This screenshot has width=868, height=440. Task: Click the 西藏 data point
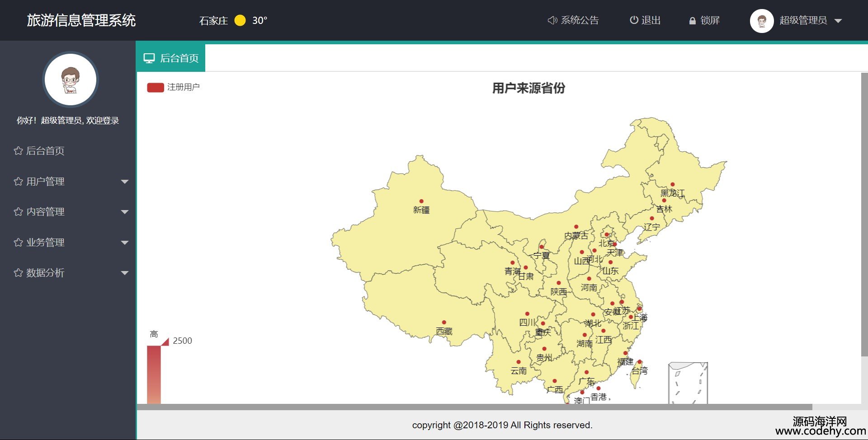(x=444, y=323)
